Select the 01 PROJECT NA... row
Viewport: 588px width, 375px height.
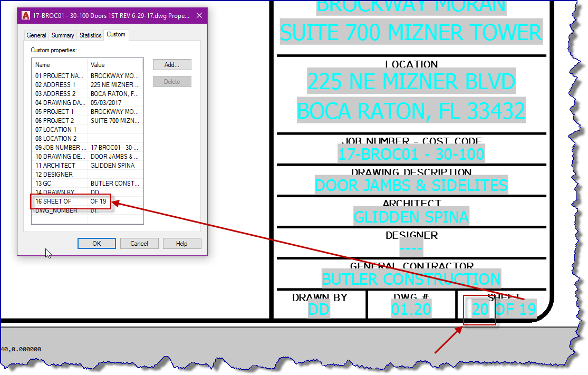pyautogui.click(x=88, y=76)
